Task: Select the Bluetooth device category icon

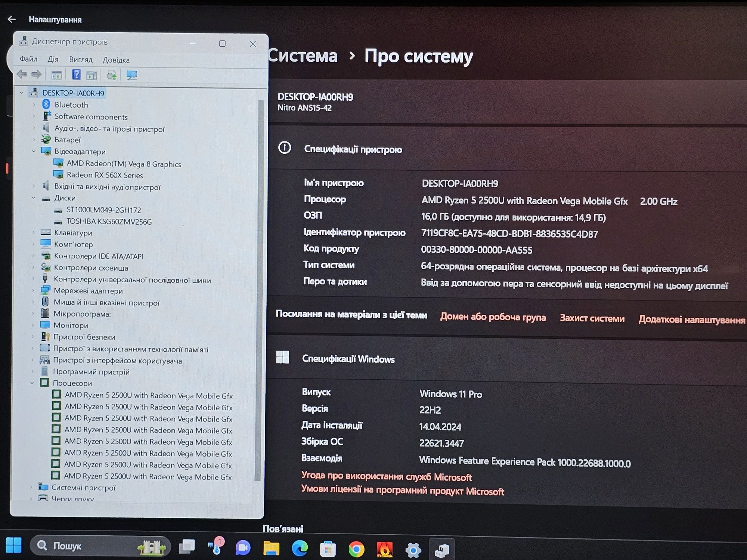Action: (x=46, y=104)
